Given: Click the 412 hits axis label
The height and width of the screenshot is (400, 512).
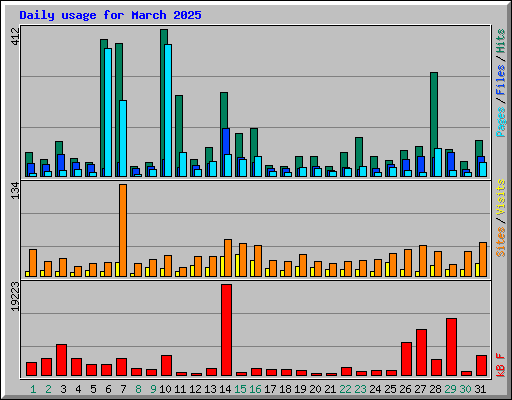Looking at the screenshot, I should coord(15,37).
